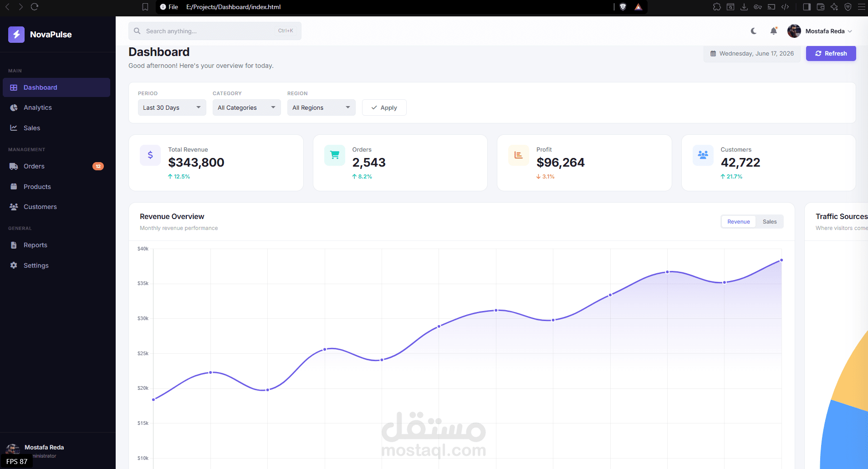Image resolution: width=868 pixels, height=469 pixels.
Task: Click the $96,264 profit value
Action: point(561,163)
